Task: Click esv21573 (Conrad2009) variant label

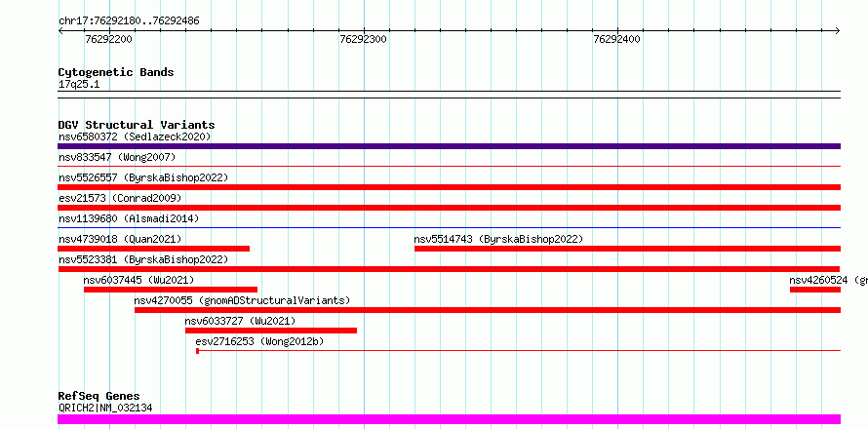Action: [120, 198]
